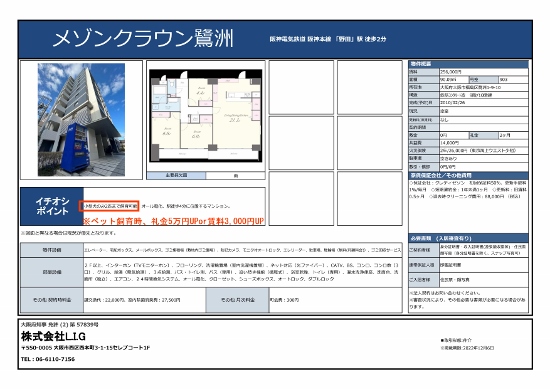Click the red outlined box in the highlights section
550x389 pixels.
(109, 206)
